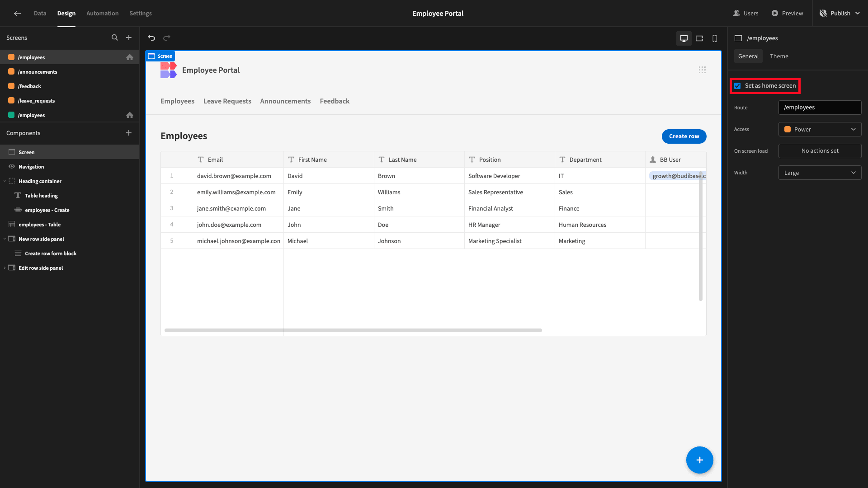Click the Create row button

tap(684, 136)
